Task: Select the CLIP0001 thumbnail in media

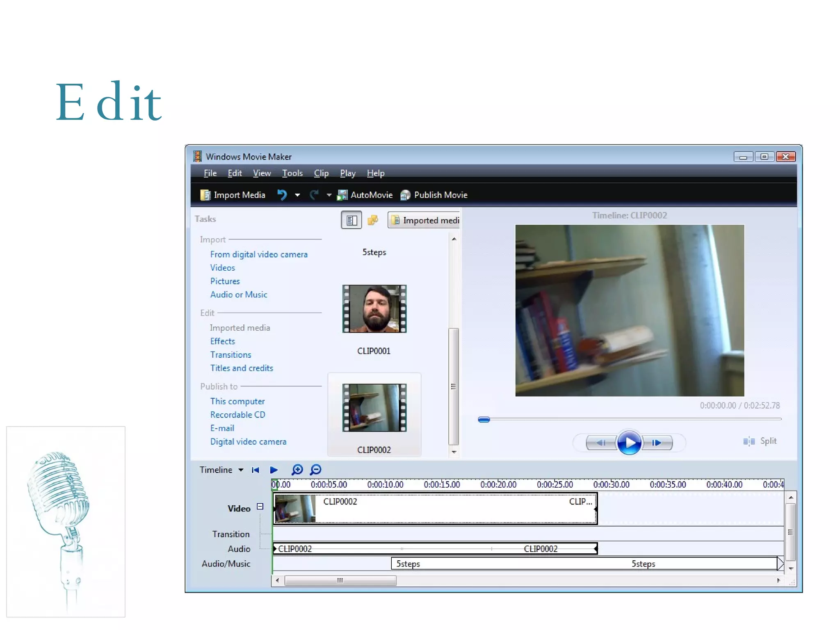Action: point(374,309)
